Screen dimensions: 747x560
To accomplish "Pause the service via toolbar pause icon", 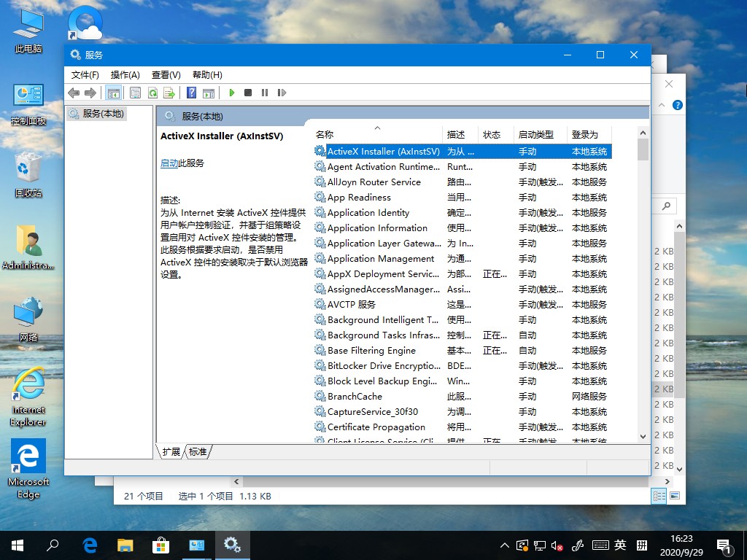I will pyautogui.click(x=265, y=93).
